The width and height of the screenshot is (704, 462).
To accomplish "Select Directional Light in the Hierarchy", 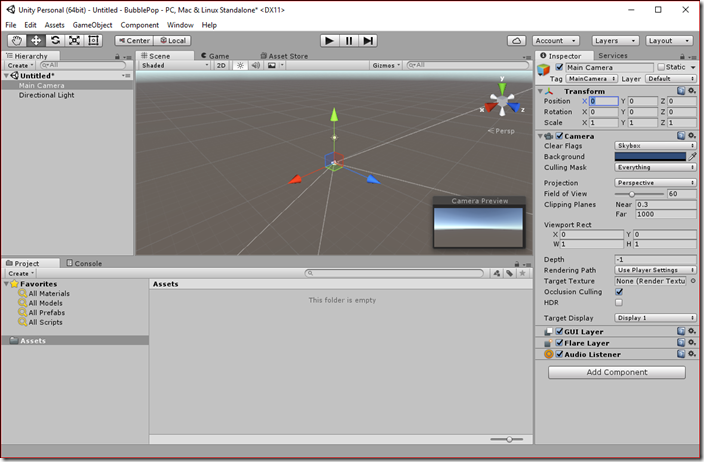I will 46,95.
